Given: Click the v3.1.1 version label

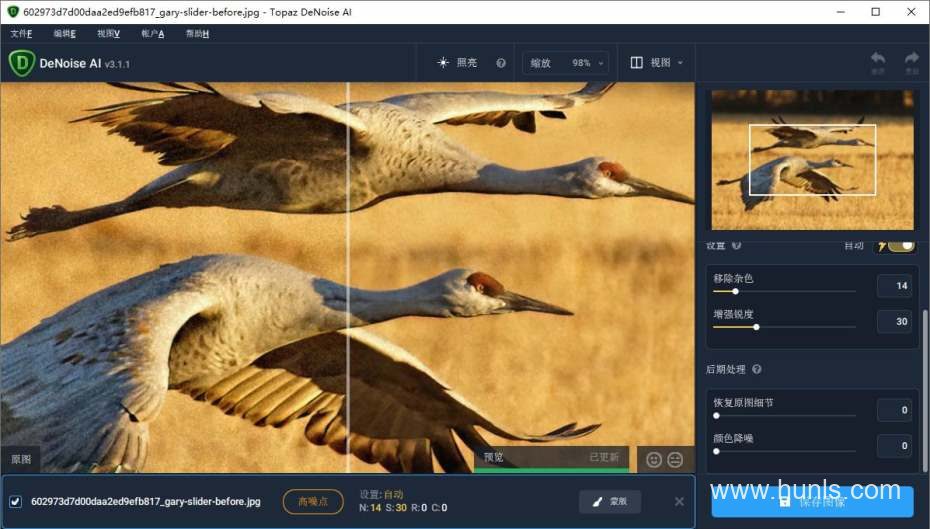Looking at the screenshot, I should [x=117, y=64].
